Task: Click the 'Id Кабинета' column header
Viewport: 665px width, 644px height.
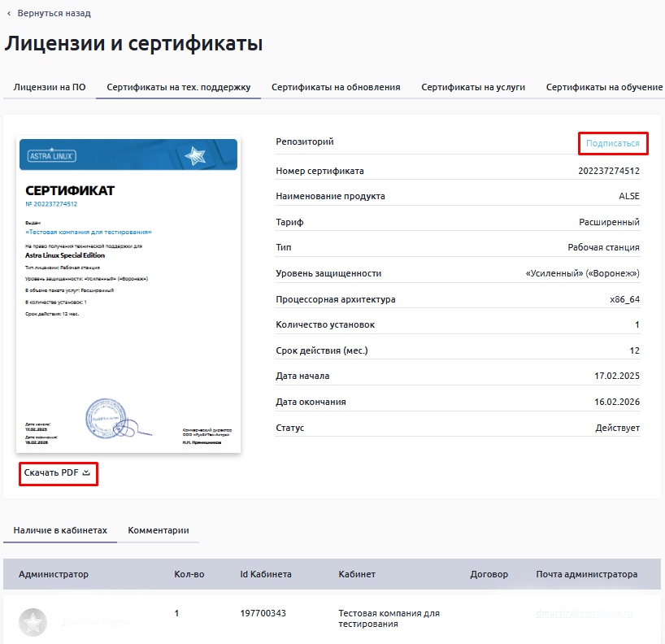Action: (x=266, y=574)
